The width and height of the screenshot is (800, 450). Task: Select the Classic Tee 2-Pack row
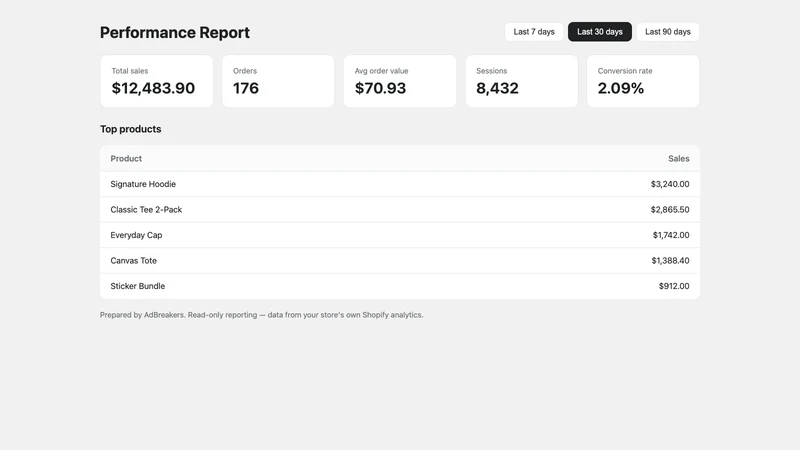click(x=400, y=210)
